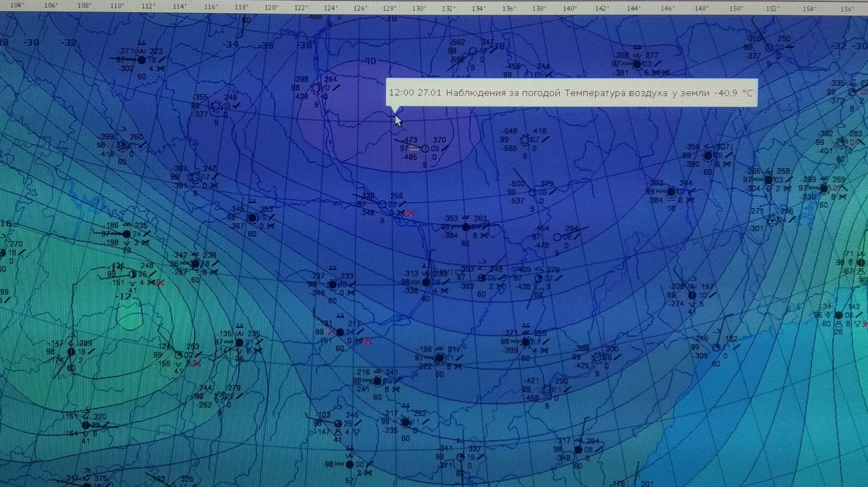
Task: Click the temperature observation tooltip reading -40.9 °C
Action: [x=572, y=93]
